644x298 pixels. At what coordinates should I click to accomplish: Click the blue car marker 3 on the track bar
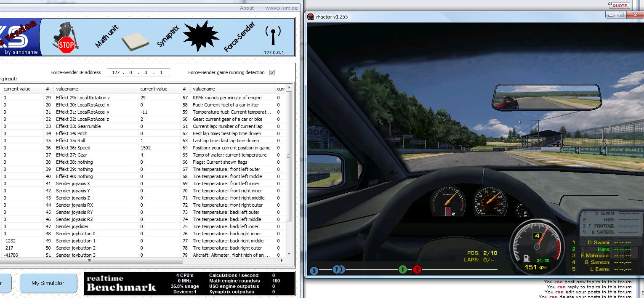click(x=314, y=271)
